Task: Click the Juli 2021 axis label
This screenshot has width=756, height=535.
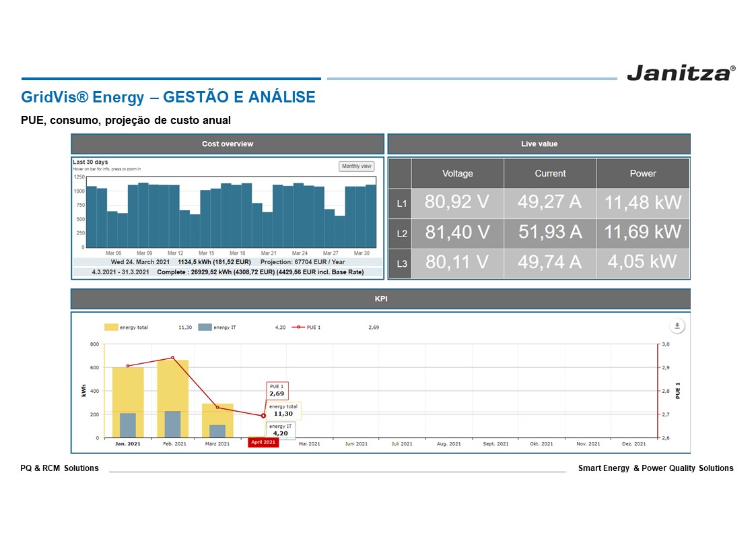Action: point(402,444)
